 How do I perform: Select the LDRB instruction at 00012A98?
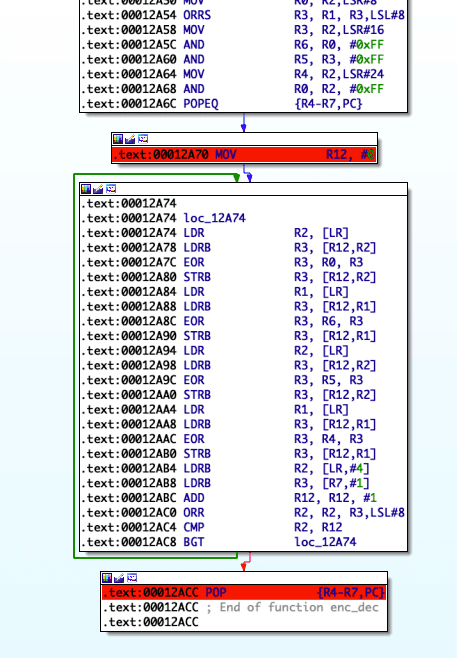[229, 365]
